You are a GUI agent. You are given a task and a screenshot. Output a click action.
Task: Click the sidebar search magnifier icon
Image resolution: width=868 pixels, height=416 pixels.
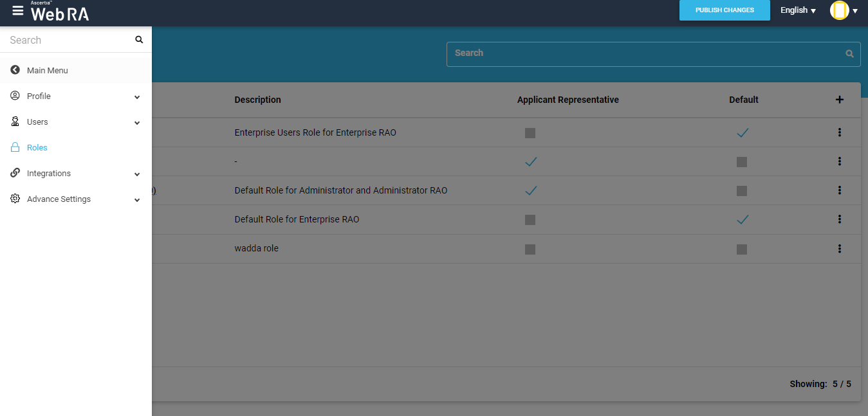139,40
